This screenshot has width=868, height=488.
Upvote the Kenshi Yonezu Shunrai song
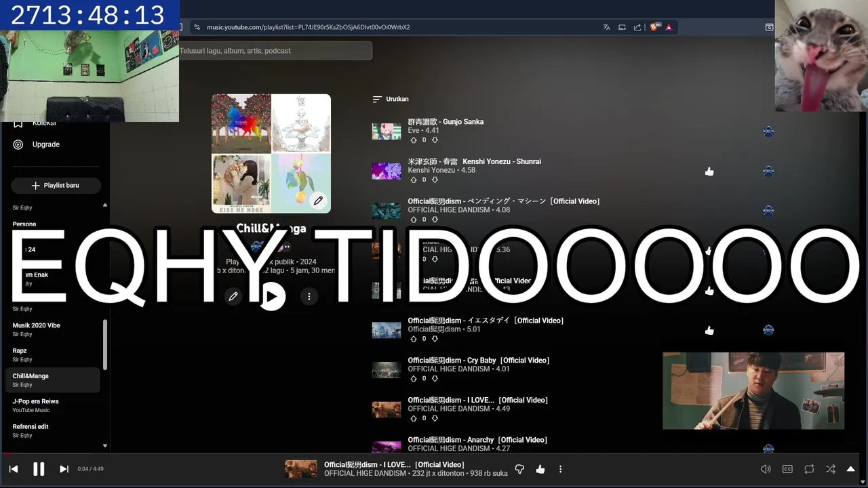click(x=414, y=180)
